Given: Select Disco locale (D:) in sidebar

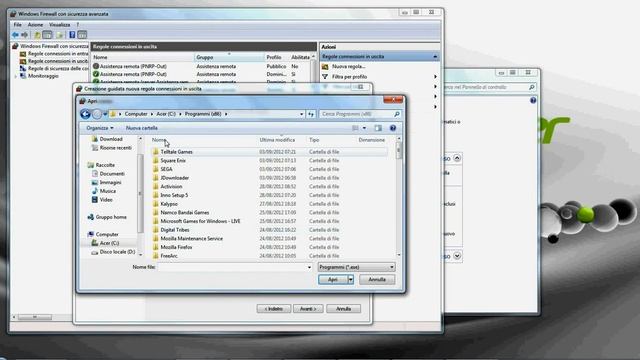Looking at the screenshot, I should click(113, 252).
